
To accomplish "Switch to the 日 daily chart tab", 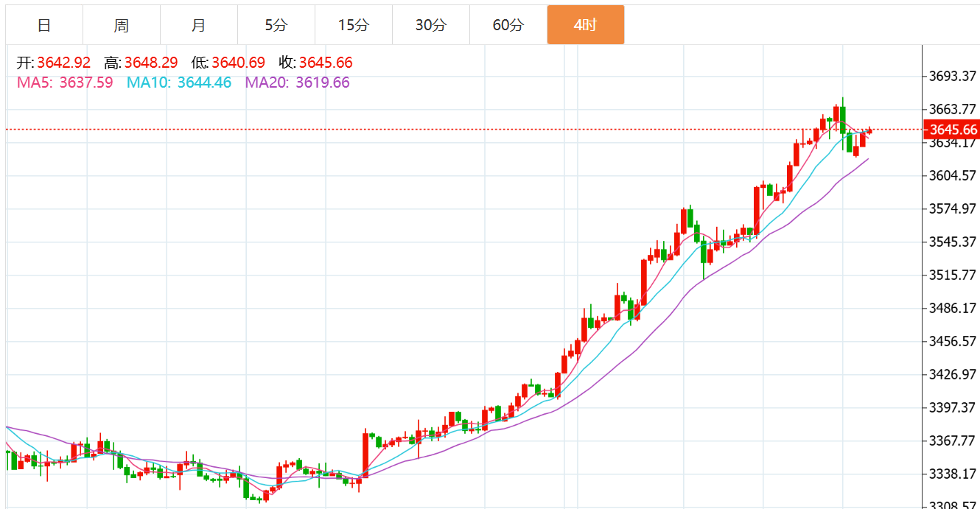I will [44, 25].
